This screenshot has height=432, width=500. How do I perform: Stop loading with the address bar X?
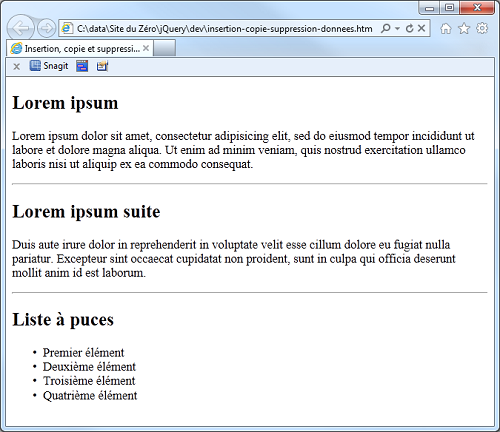(422, 28)
